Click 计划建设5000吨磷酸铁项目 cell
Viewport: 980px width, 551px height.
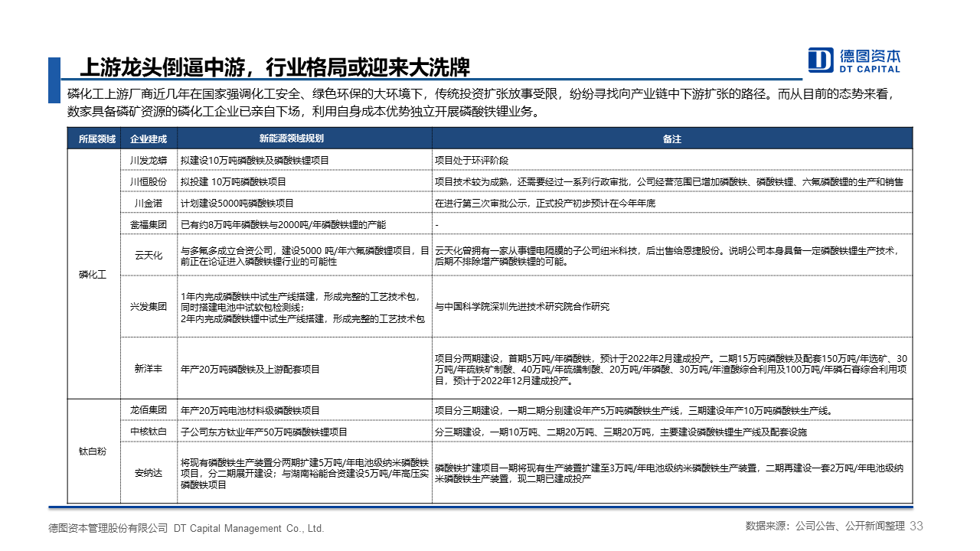click(x=305, y=204)
